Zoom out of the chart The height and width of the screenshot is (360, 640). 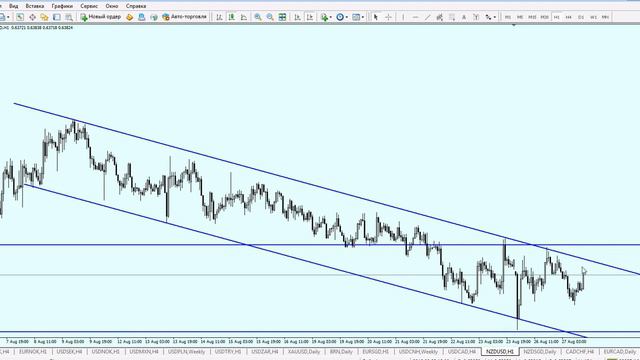click(x=270, y=17)
